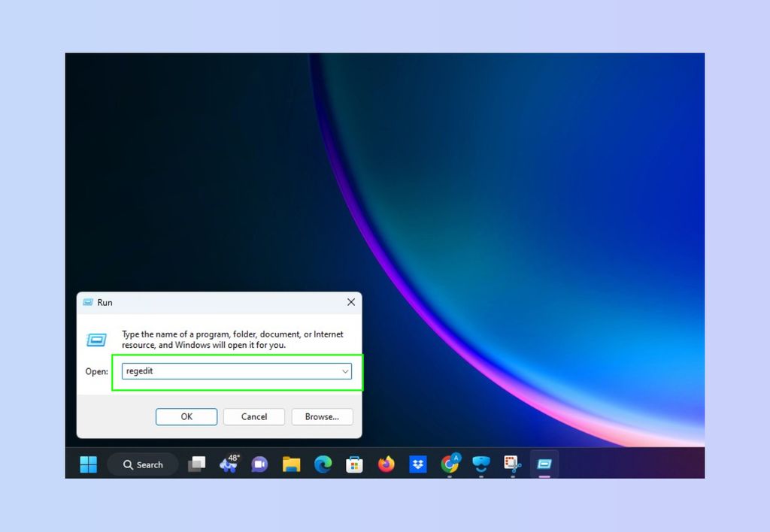Click Browse to find a program
Viewport: 770px width, 532px height.
click(322, 416)
